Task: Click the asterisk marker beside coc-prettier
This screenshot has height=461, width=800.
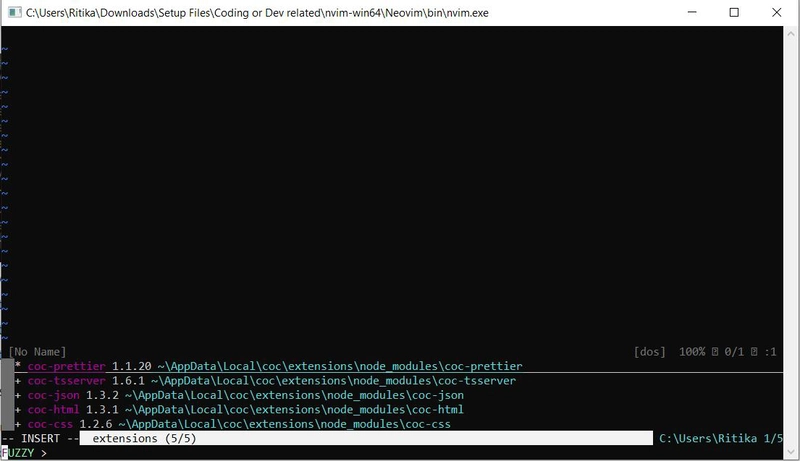Action: (18, 366)
